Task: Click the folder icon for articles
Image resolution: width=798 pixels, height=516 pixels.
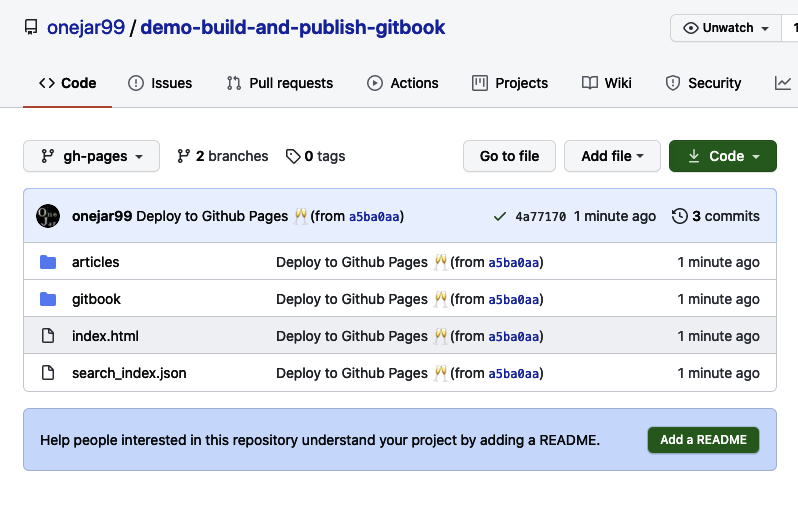Action: tap(48, 262)
